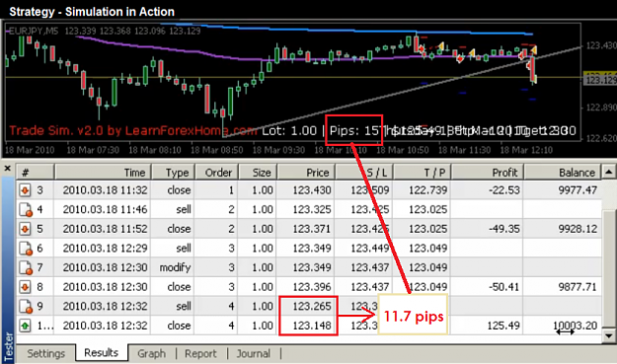
Task: Select time cell 2010.03.18 12:29
Action: 105,248
